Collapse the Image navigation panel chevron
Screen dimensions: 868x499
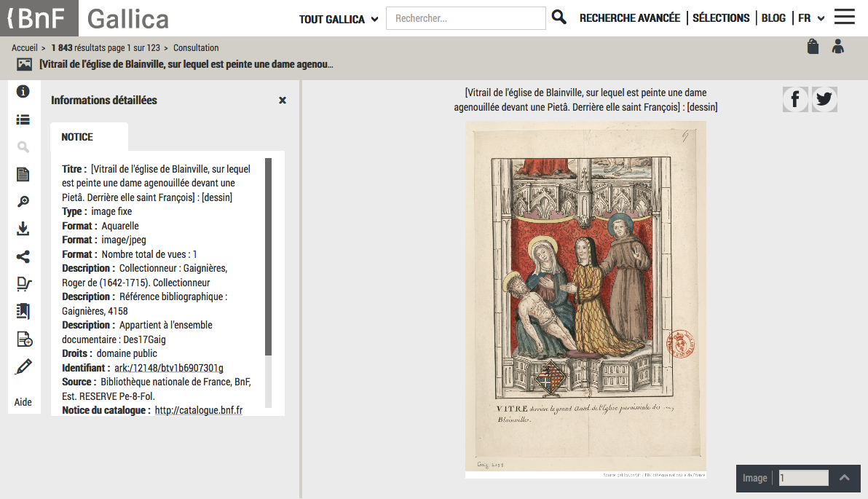(x=844, y=477)
